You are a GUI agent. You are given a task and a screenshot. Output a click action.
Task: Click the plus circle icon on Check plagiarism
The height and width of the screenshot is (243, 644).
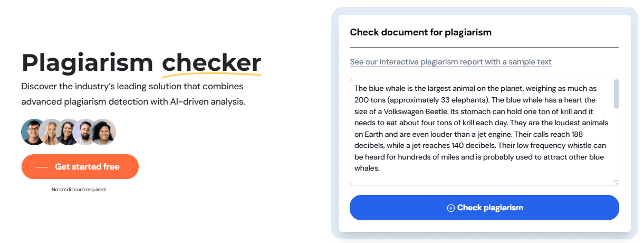point(450,208)
